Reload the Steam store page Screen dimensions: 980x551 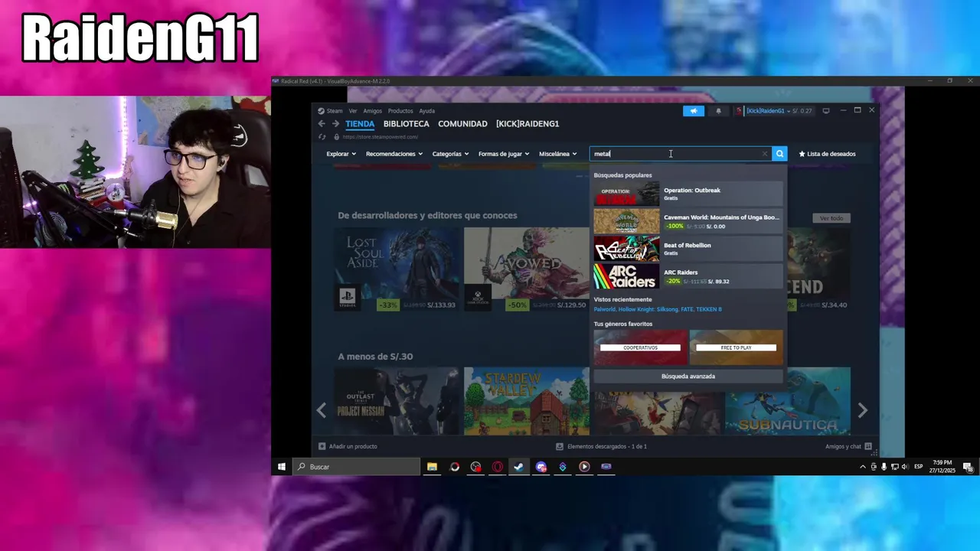click(322, 137)
